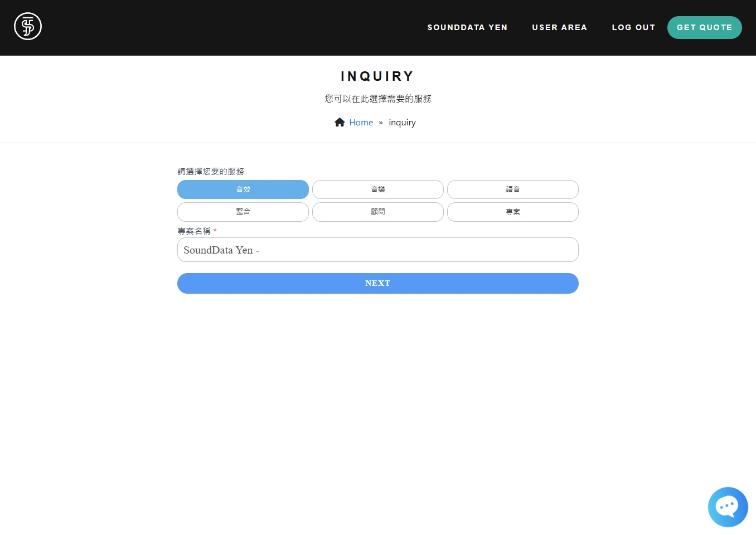Focus the 專案名稱 project name field

[x=378, y=250]
